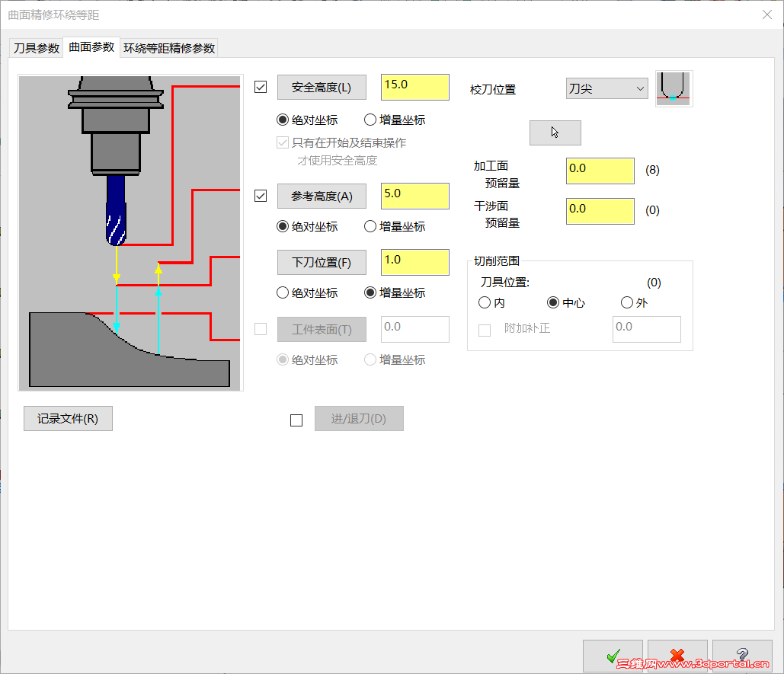Open the 环绕等距精修参数 tab
Image resolution: width=784 pixels, height=674 pixels.
click(x=169, y=47)
